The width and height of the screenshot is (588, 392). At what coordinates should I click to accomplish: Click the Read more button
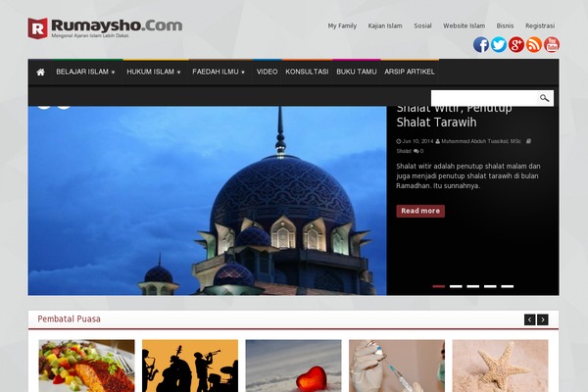tap(420, 212)
